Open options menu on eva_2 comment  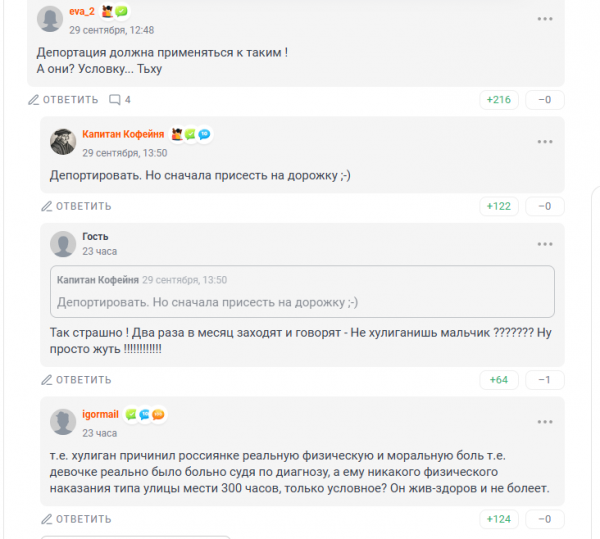click(x=544, y=19)
